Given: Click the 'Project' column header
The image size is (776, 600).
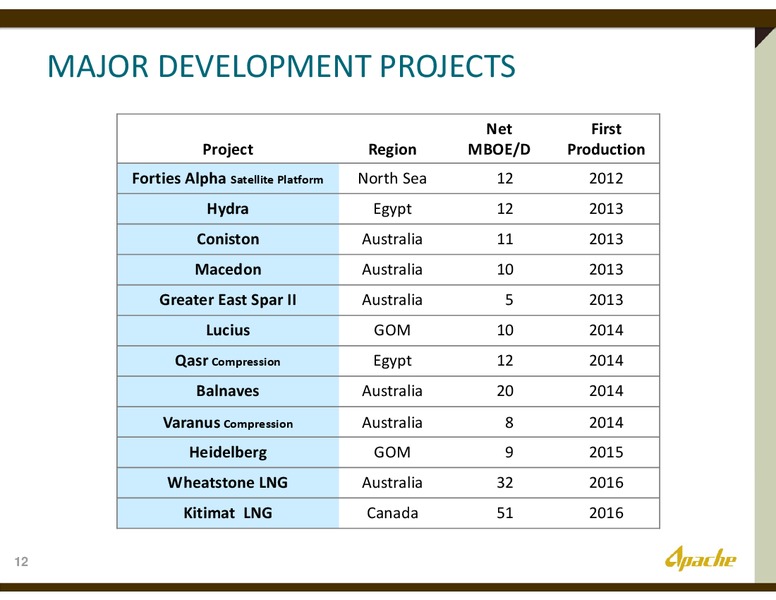Looking at the screenshot, I should click(228, 149).
